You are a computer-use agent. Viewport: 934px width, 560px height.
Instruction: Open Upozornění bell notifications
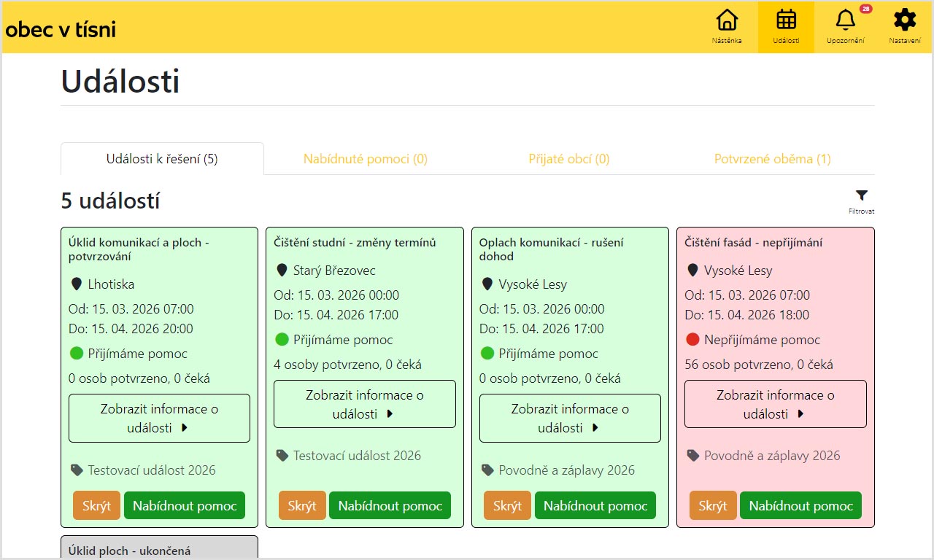coord(845,20)
